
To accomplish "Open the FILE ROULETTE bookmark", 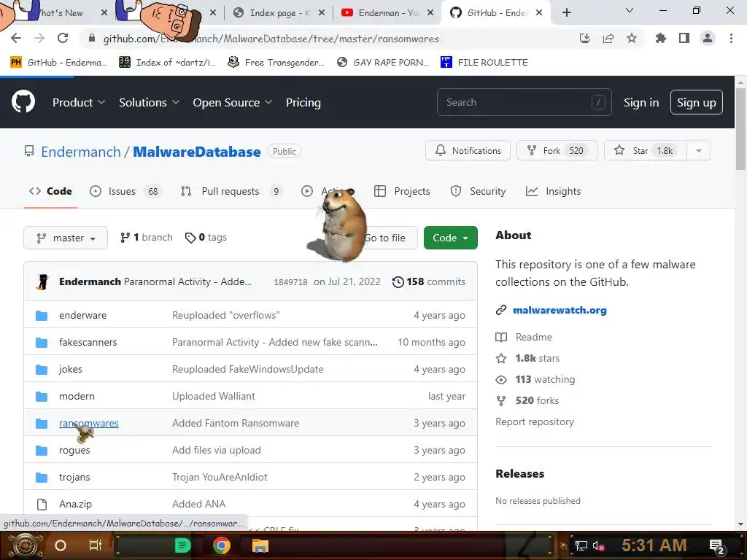I will point(484,62).
